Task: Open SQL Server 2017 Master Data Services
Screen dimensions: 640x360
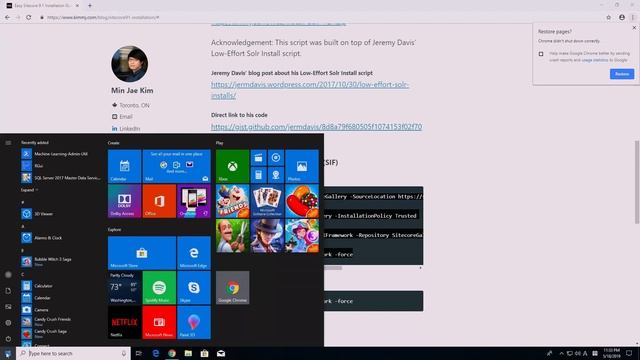Action: 61,178
